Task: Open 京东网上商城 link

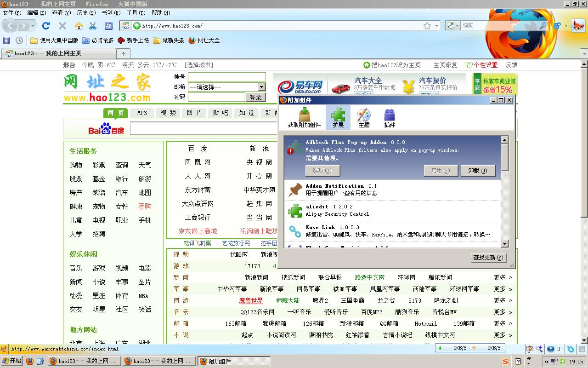Action: click(198, 231)
